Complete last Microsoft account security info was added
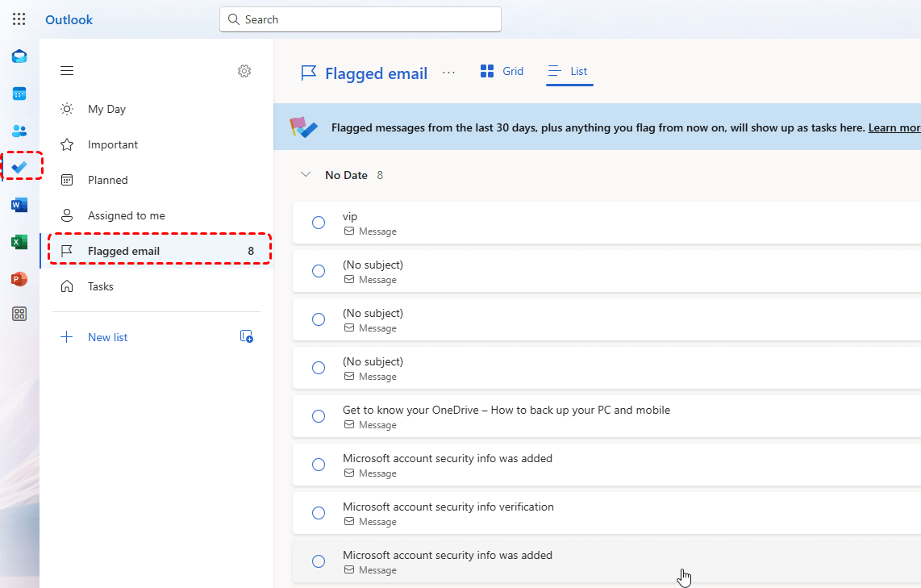The height and width of the screenshot is (588, 921). [x=319, y=561]
